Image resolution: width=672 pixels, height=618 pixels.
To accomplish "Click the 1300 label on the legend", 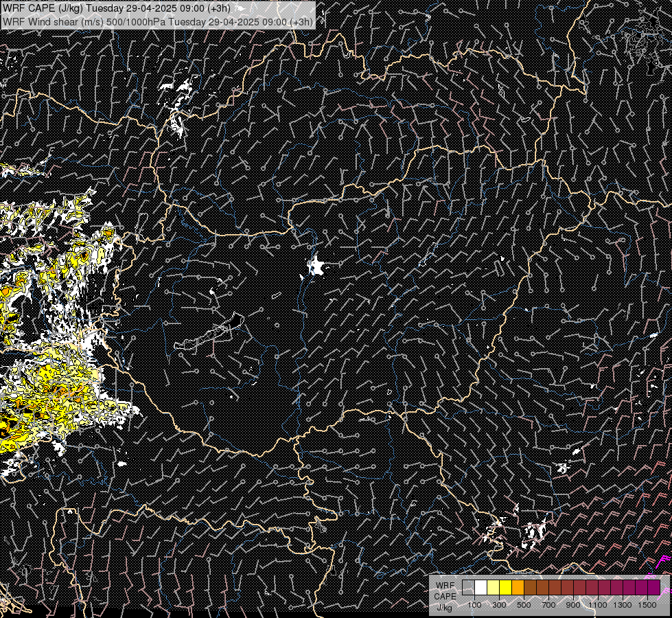I will coord(623,605).
